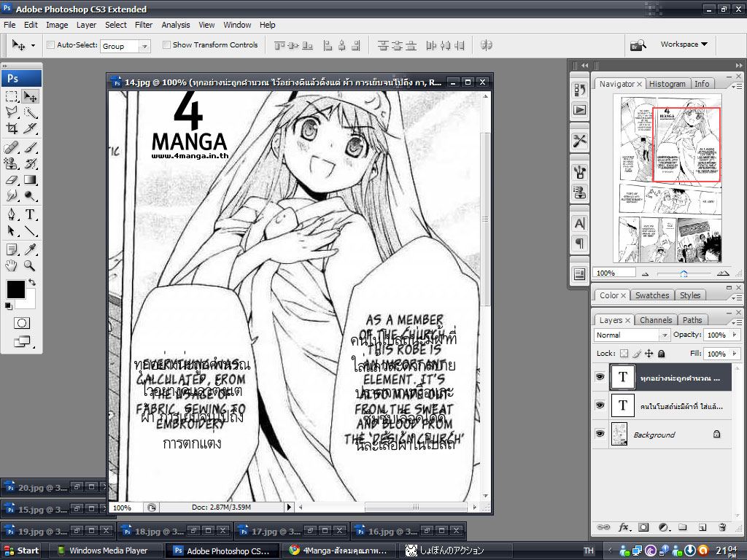Open the Workspace dropdown
This screenshot has width=747, height=560.
(684, 44)
